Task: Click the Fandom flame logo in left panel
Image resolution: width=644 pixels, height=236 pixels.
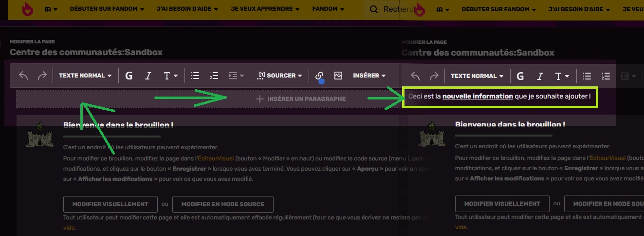Action: [x=28, y=9]
